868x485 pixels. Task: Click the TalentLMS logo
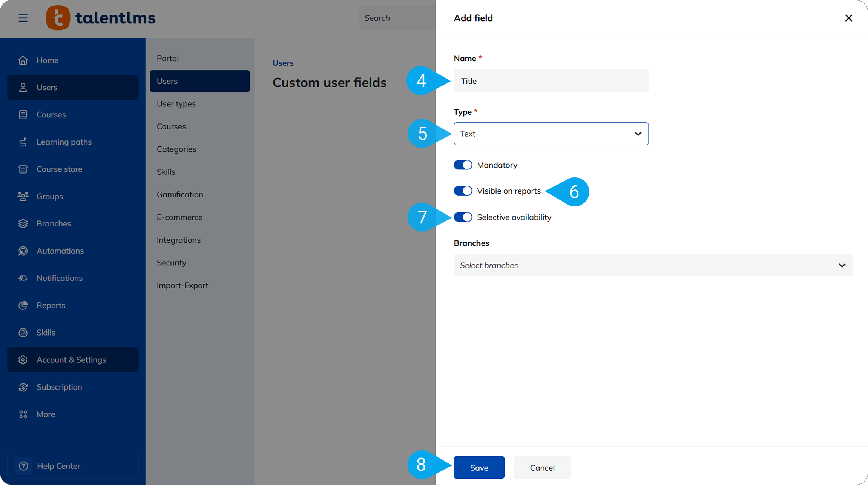point(101,18)
